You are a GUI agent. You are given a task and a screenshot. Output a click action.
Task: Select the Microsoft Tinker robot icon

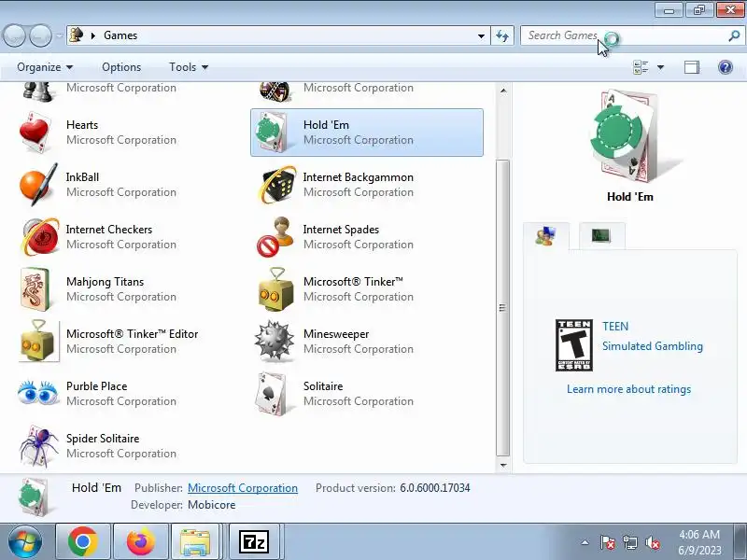click(275, 289)
